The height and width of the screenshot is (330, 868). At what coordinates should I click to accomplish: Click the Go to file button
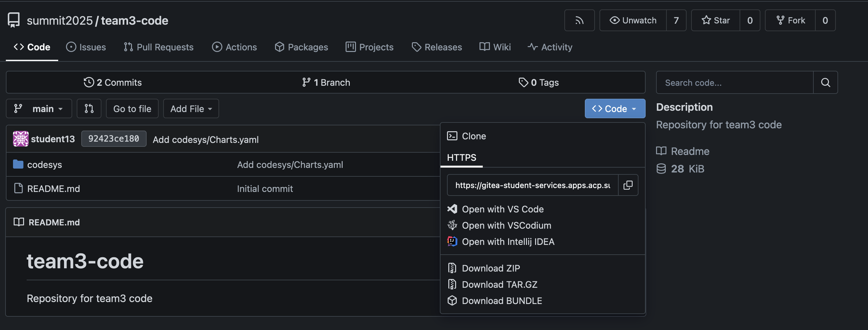click(x=132, y=109)
